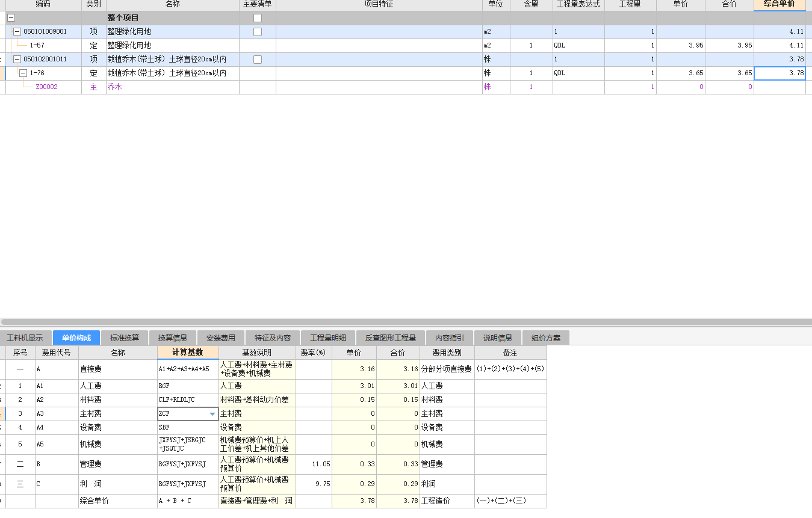The width and height of the screenshot is (812, 518).
Task: Open the 说明信息 tab
Action: [498, 338]
